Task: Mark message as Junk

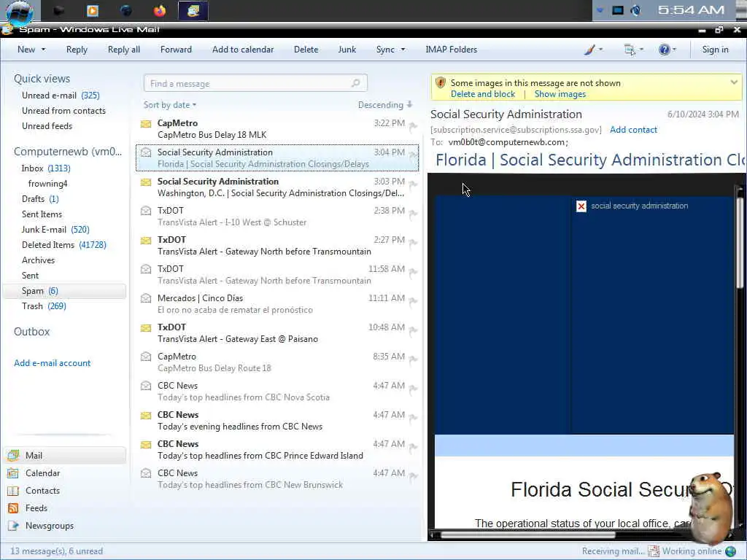Action: [x=347, y=50]
